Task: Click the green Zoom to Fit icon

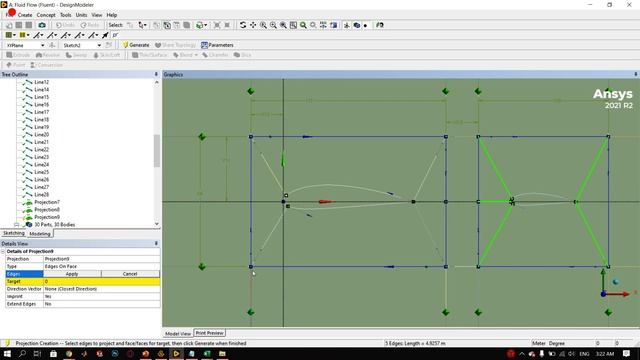Action: 303,25
